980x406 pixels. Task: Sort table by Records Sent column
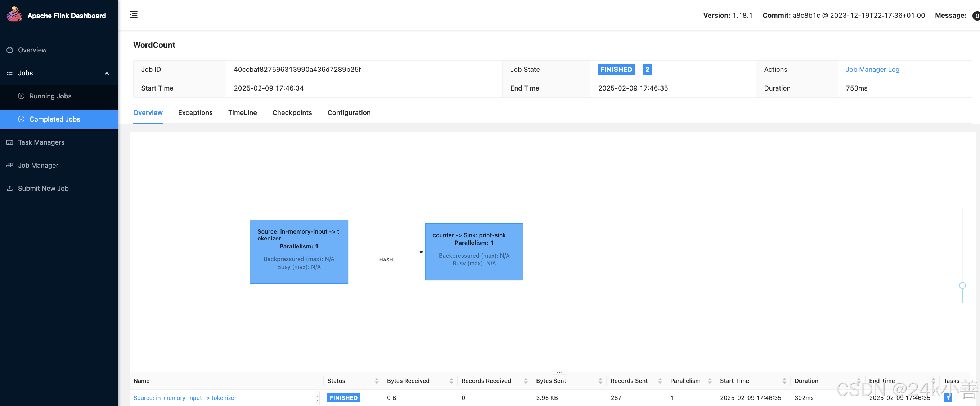pyautogui.click(x=660, y=381)
